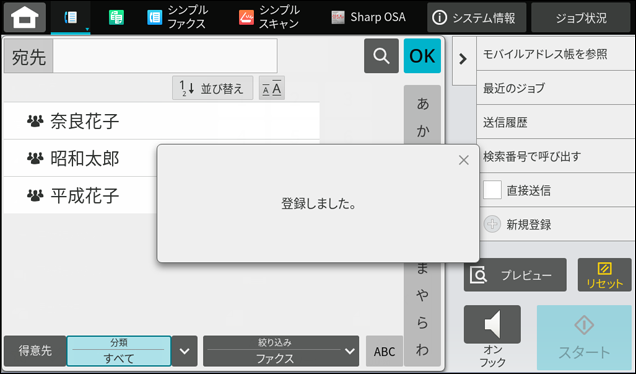Open Recent Jobs (最近のジョブ)
This screenshot has width=636, height=374.
(x=555, y=88)
